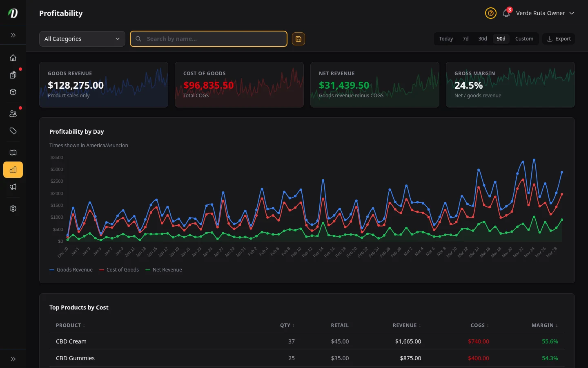Expand the Verde Ruta Owner account menu
Image resolution: width=588 pixels, height=368 pixels.
pos(545,13)
